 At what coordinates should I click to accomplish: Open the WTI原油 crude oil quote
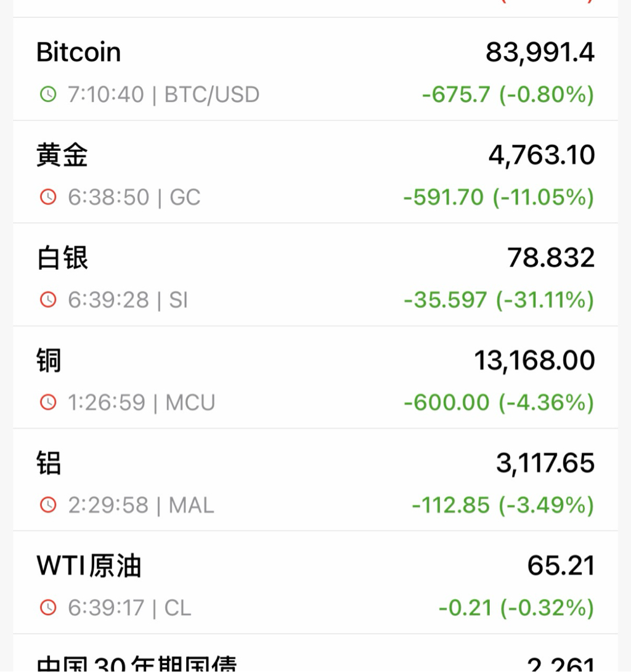pos(89,565)
